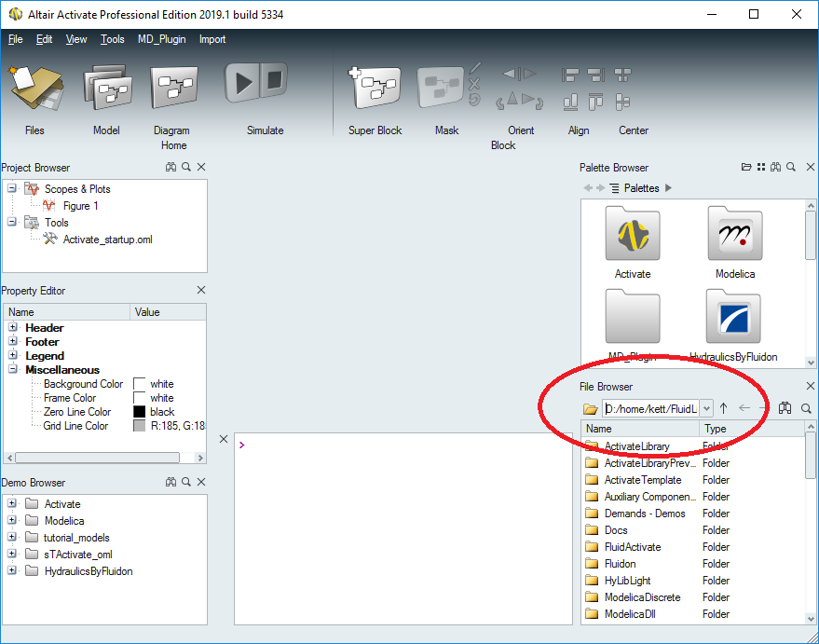Open the MD_Plugin menu
Image resolution: width=819 pixels, height=644 pixels.
(161, 39)
